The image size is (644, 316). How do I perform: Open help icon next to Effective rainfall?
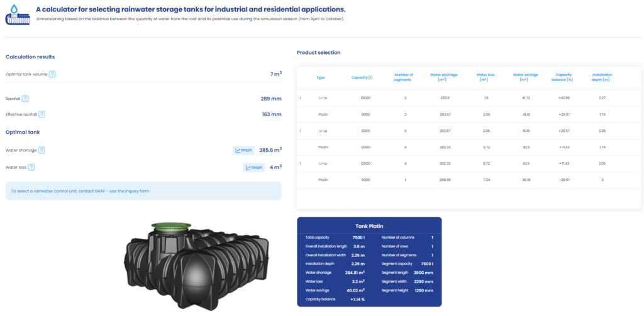click(x=42, y=114)
